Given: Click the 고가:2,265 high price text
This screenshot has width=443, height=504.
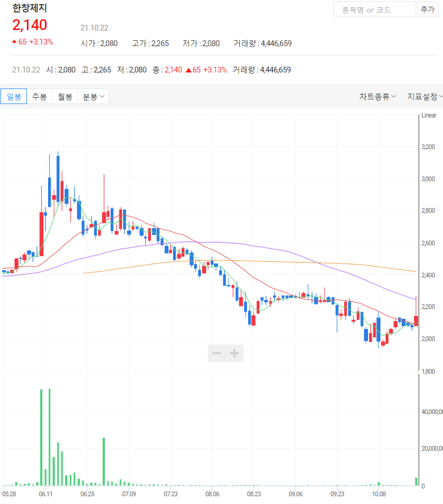Looking at the screenshot, I should [x=150, y=43].
